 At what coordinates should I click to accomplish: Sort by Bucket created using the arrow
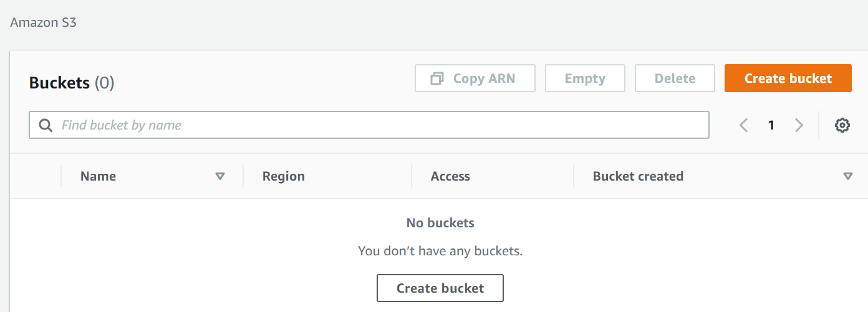click(847, 176)
